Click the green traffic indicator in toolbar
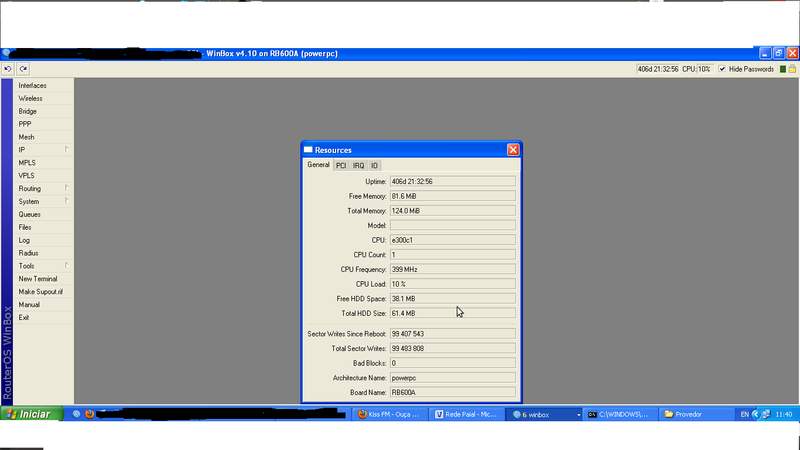800x450 pixels. point(783,69)
